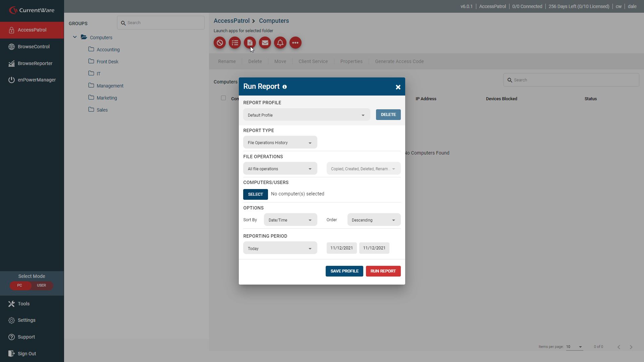Click Client Service in the action bar
The width and height of the screenshot is (644, 362).
313,61
